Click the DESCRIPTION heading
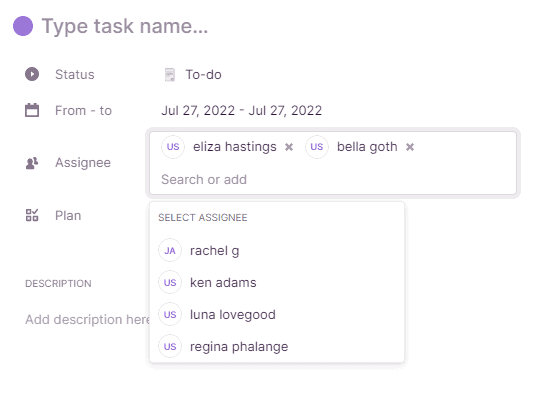Viewport: 542px width, 402px height. pyautogui.click(x=58, y=283)
